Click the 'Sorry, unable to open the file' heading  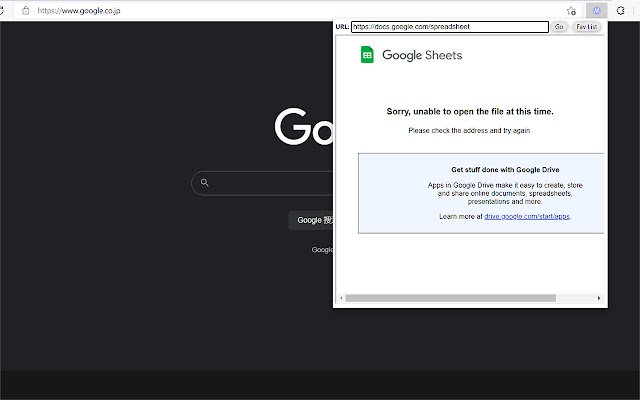470,111
